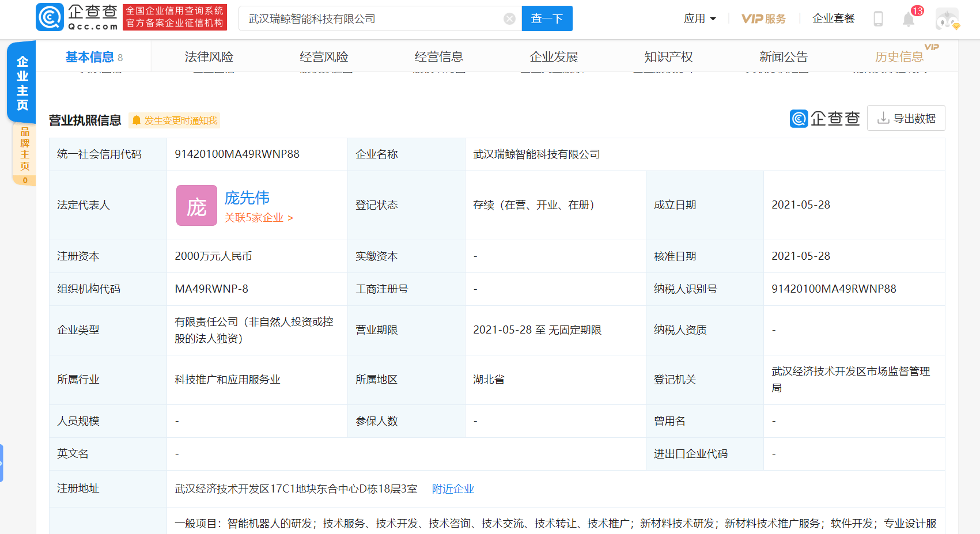Screen dimensions: 980x534
Task: Click the 查一下 search button
Action: [x=546, y=18]
